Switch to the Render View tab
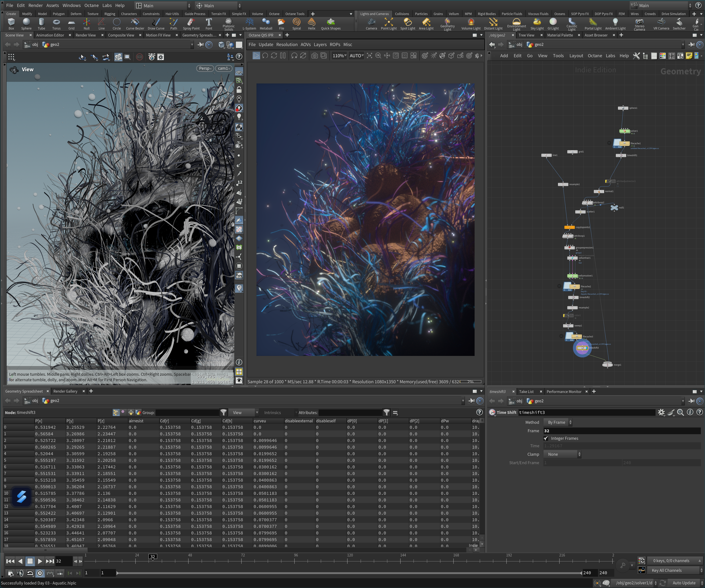 (x=86, y=35)
